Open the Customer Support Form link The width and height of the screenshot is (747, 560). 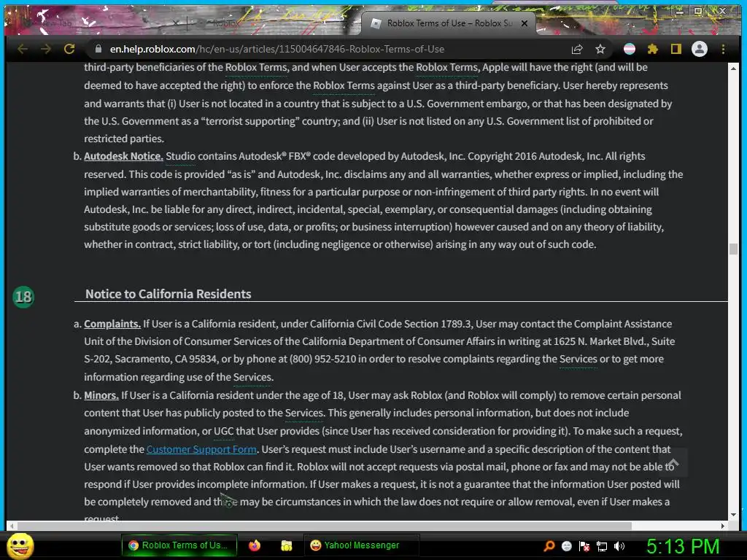coord(201,449)
